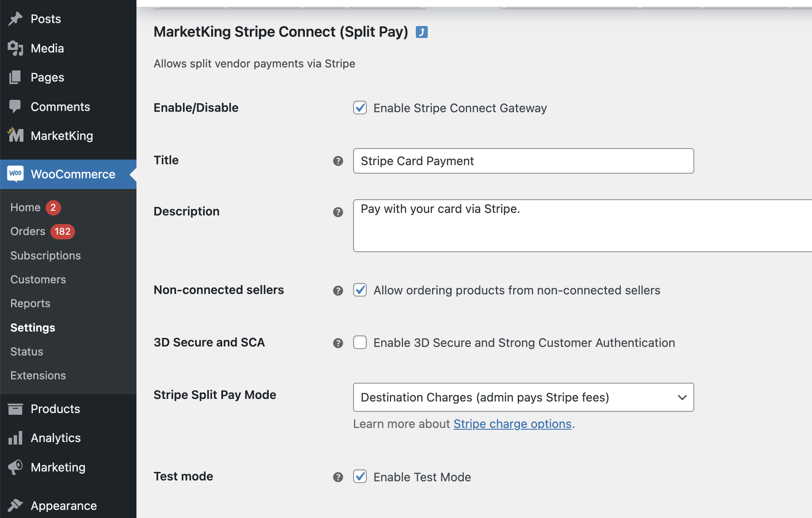This screenshot has width=812, height=518.
Task: Click the Pages icon in sidebar
Action: [15, 77]
